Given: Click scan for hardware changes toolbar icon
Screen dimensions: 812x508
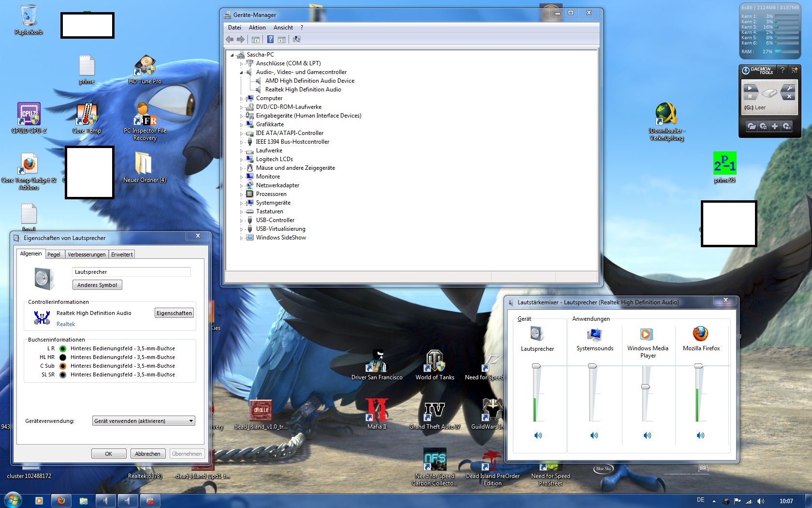Looking at the screenshot, I should tap(297, 39).
